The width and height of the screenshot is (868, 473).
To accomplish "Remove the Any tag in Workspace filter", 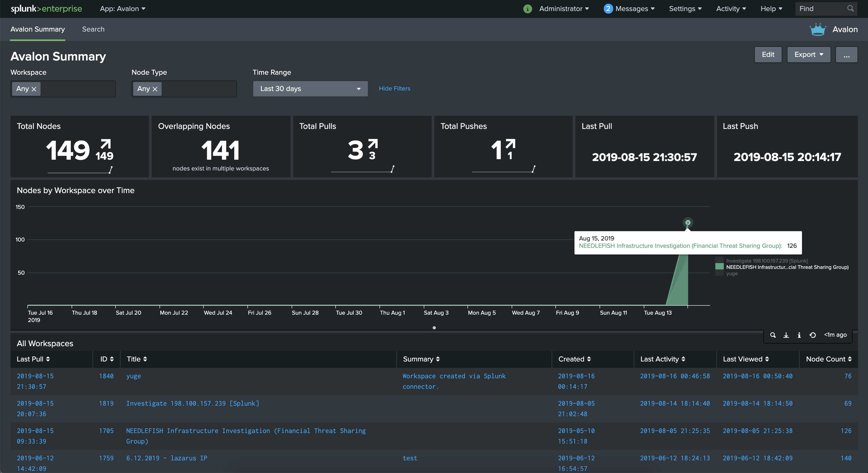I will 34,89.
